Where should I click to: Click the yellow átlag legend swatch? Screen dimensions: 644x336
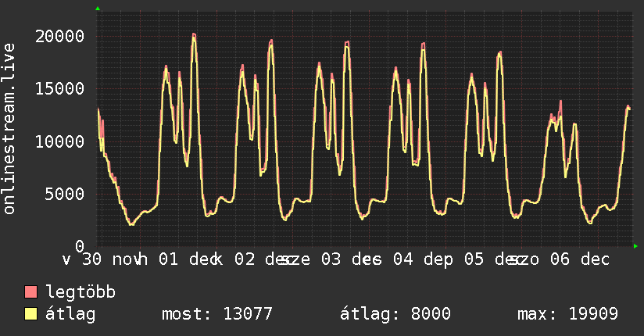pyautogui.click(x=31, y=314)
